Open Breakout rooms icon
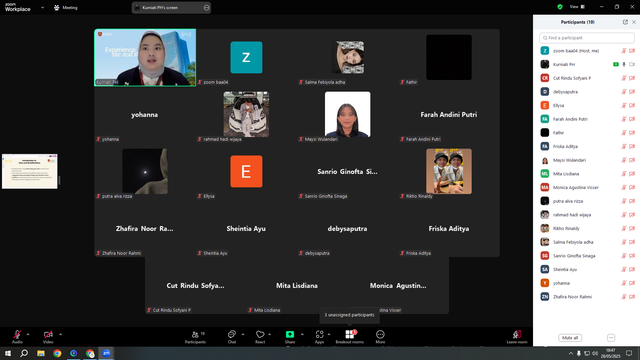The image size is (640, 360). pyautogui.click(x=350, y=334)
